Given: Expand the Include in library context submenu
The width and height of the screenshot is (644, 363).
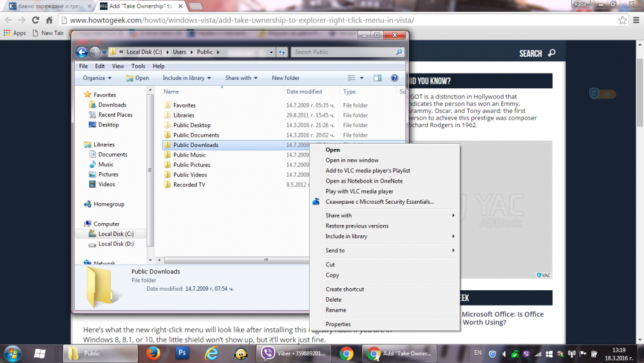Looking at the screenshot, I should (385, 237).
